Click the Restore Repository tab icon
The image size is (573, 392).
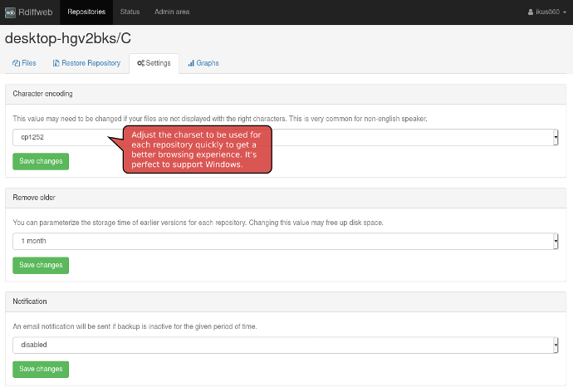[x=56, y=63]
